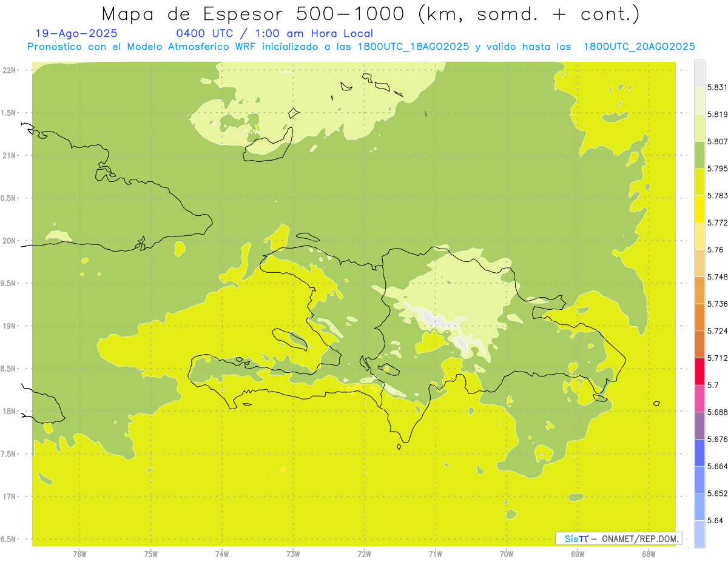Select the date text '19-Ago-2025'
This screenshot has height=562, width=728.
click(x=76, y=34)
